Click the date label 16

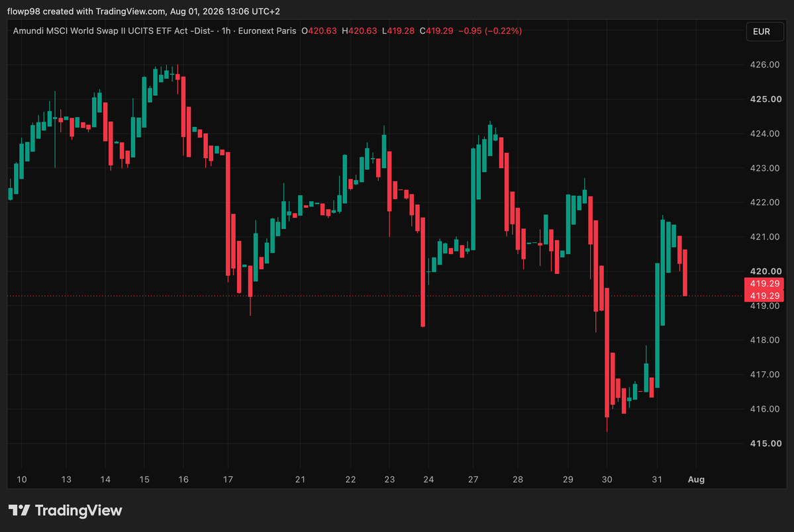(x=183, y=479)
